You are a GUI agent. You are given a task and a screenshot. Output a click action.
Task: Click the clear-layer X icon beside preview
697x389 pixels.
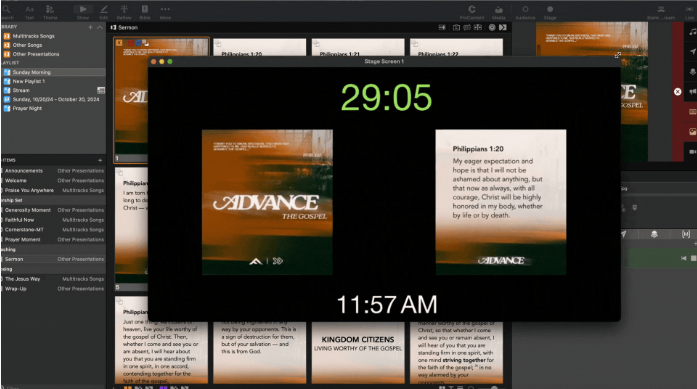677,92
